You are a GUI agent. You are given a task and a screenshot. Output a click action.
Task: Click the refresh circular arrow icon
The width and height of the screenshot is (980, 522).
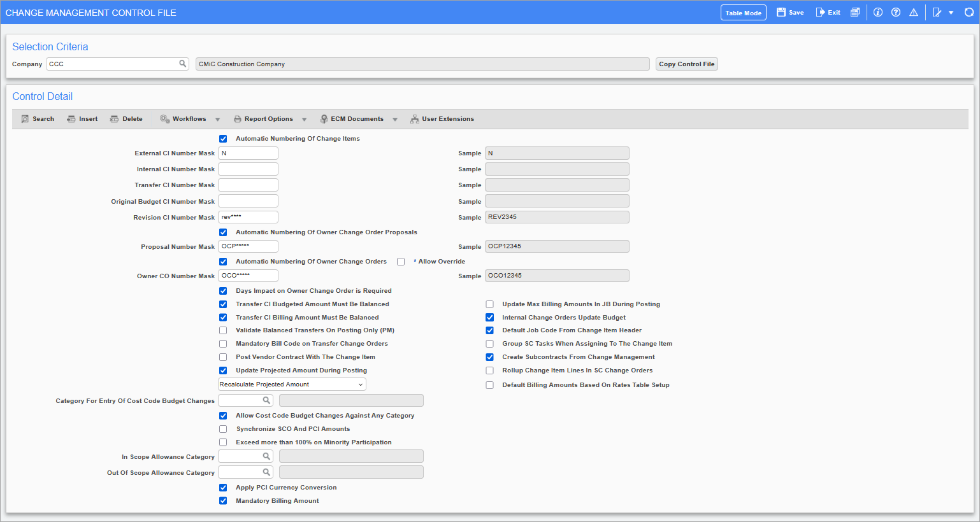pos(969,12)
